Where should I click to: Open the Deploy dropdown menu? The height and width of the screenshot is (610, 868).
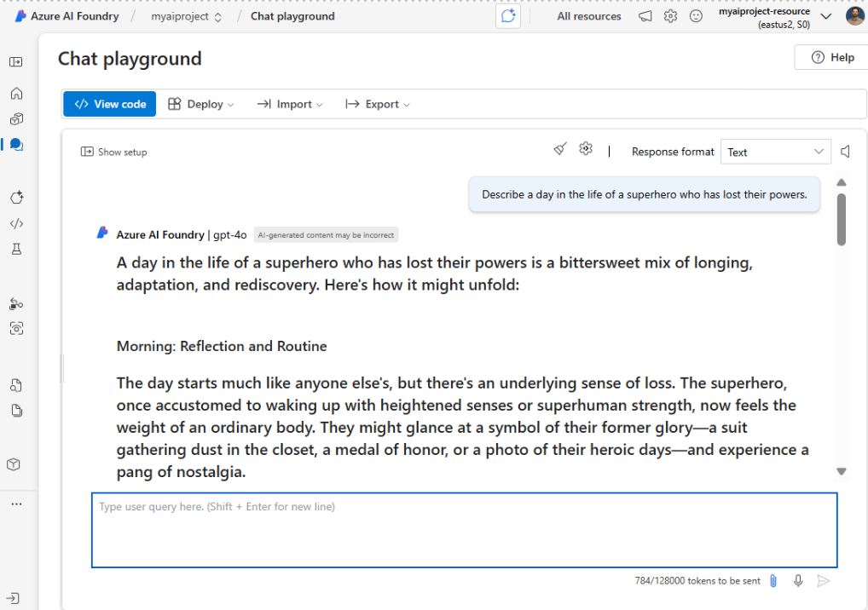pos(200,104)
